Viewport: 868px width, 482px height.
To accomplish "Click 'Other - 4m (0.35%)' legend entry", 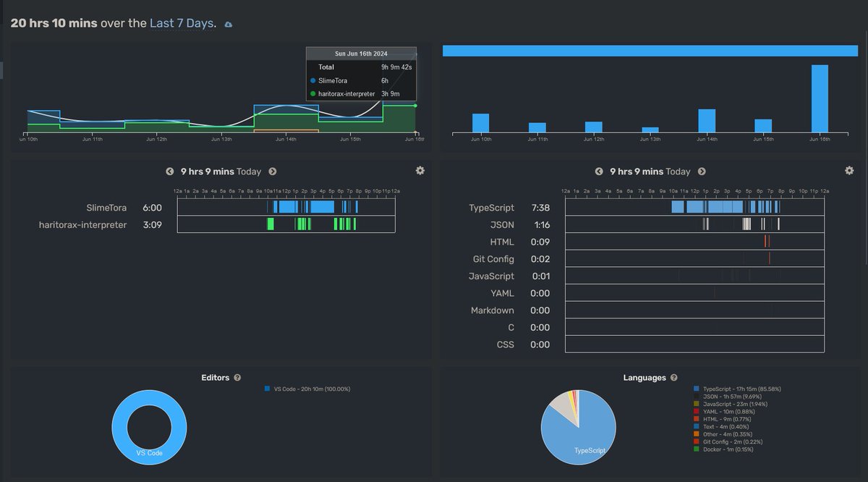I will point(729,434).
